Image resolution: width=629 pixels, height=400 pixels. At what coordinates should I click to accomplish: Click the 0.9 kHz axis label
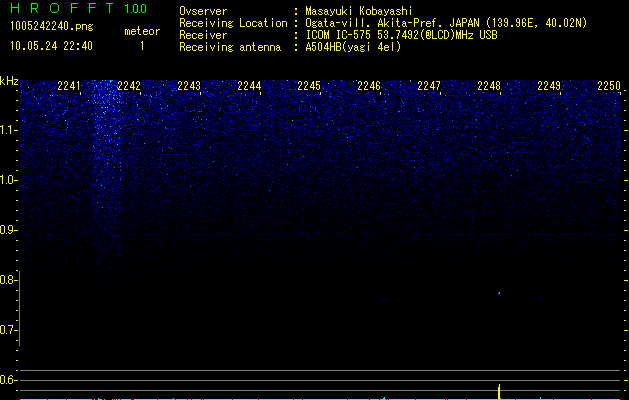pos(9,230)
